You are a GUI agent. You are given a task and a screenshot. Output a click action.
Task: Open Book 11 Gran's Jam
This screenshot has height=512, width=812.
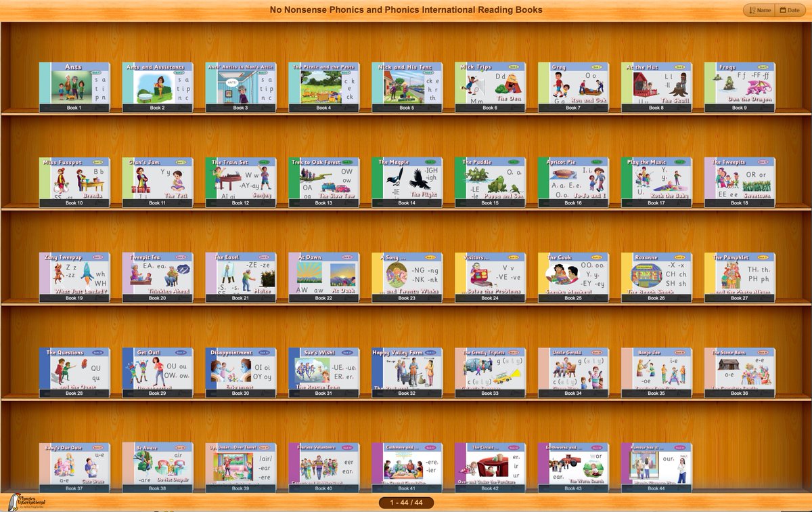(158, 182)
